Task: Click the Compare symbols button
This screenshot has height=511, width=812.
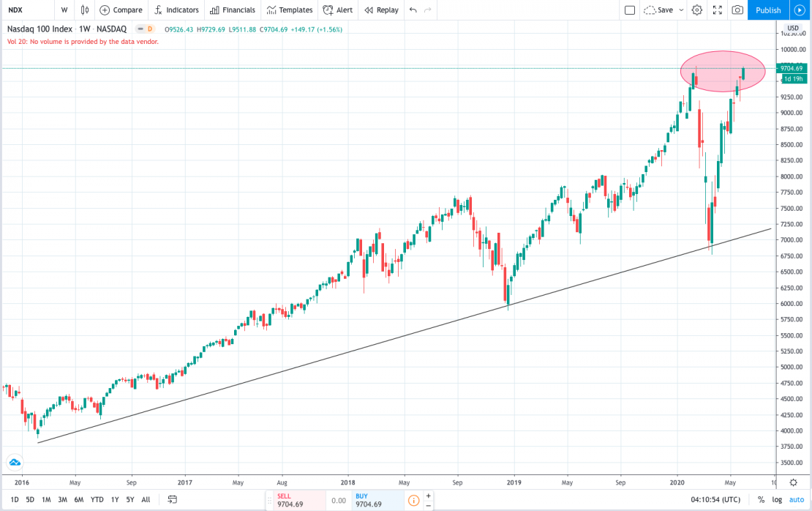Action: [121, 10]
